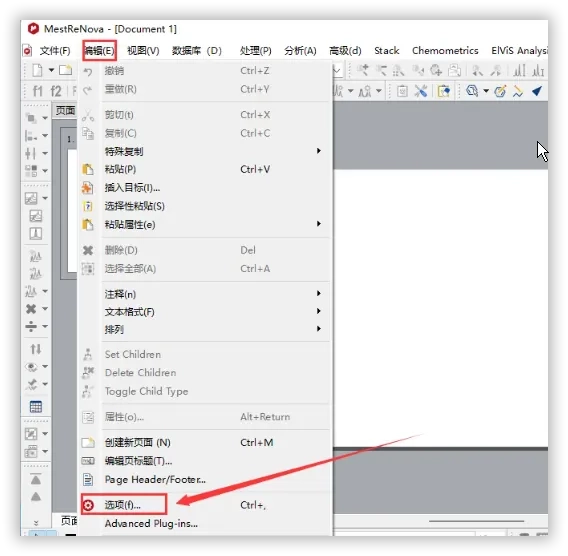Click the X-mark tool icon in left sidebar
The image size is (568, 556).
point(31,309)
